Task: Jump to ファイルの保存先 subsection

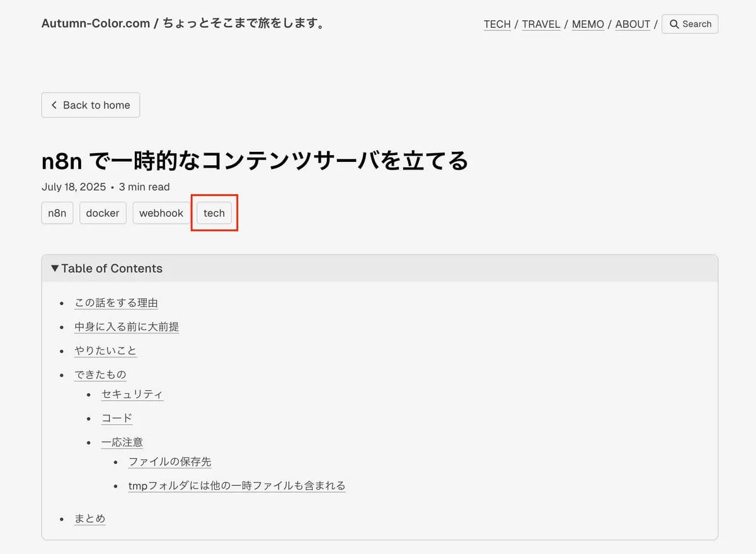Action: click(169, 462)
